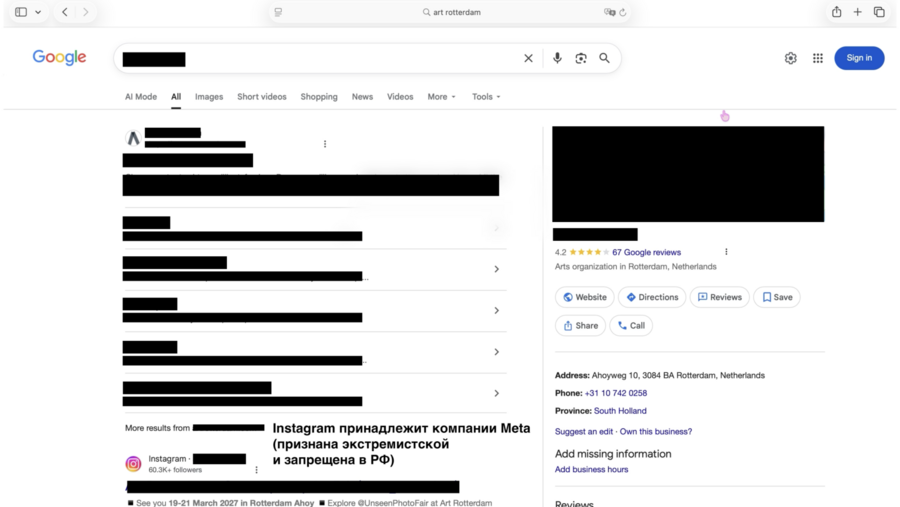Open a new tab with plus icon
Image resolution: width=900 pixels, height=507 pixels.
[858, 12]
